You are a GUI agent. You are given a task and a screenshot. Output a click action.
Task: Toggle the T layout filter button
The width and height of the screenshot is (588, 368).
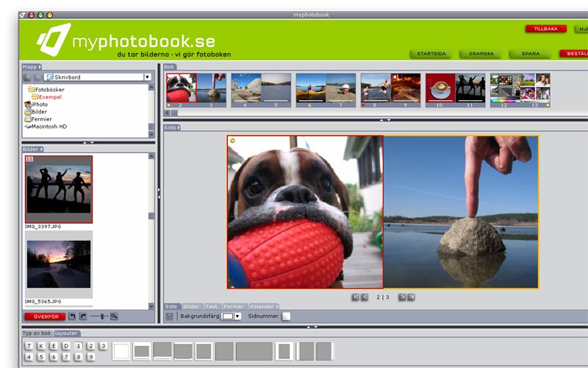(29, 346)
